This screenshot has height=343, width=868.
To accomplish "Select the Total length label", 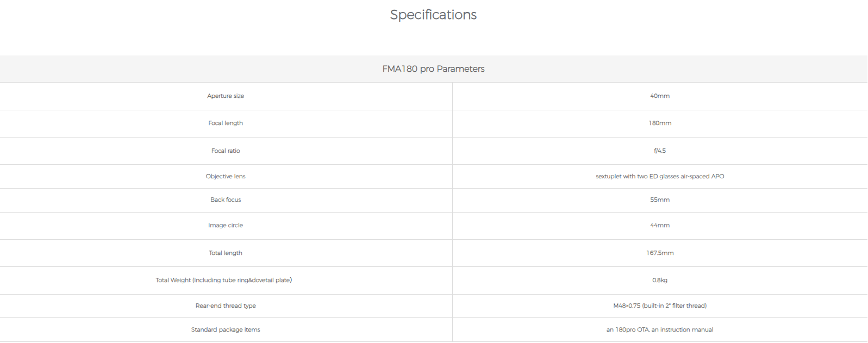I will click(226, 253).
